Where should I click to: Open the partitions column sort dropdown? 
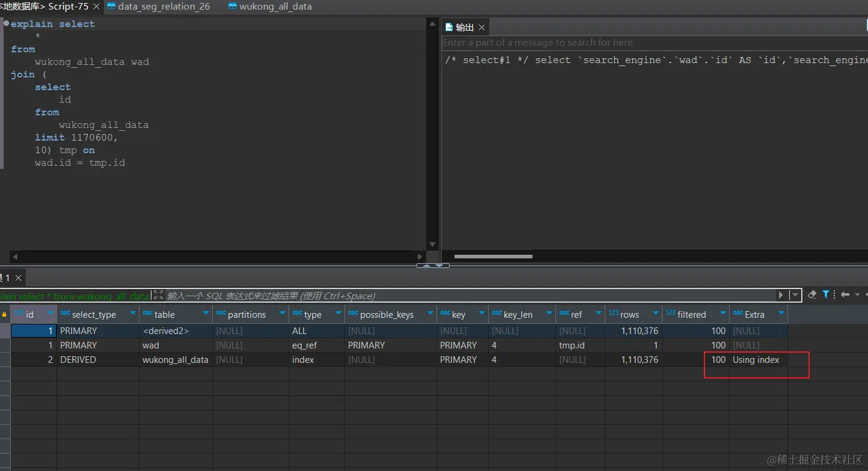(x=283, y=313)
